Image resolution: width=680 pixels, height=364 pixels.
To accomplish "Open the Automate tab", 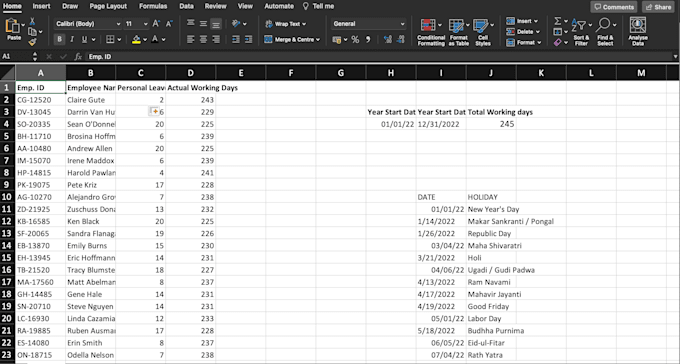I will (279, 6).
